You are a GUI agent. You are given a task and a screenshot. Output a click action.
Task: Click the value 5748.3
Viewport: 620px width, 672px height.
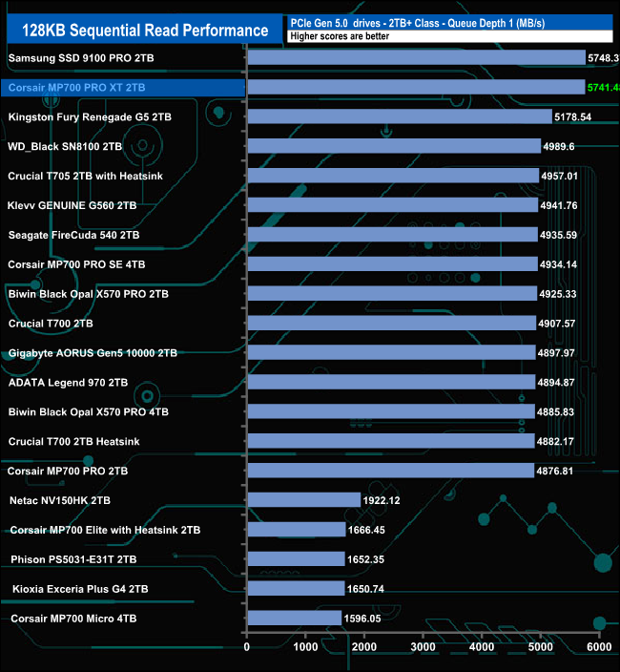603,58
